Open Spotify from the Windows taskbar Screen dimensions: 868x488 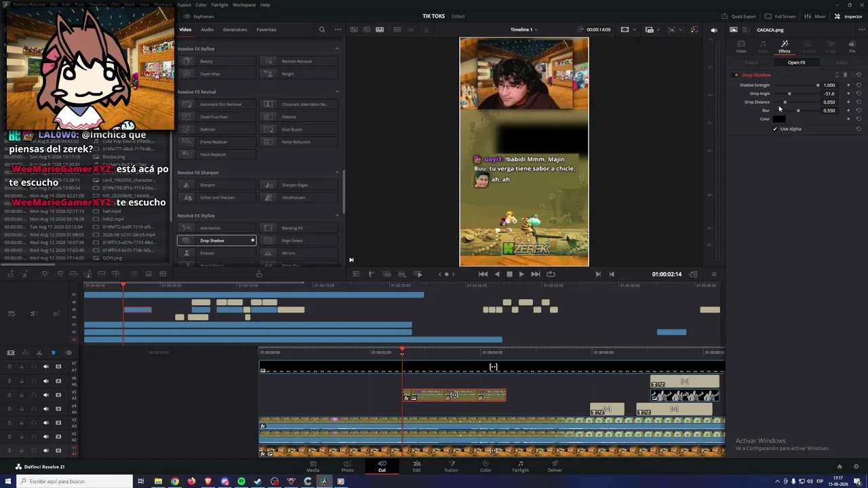241,481
